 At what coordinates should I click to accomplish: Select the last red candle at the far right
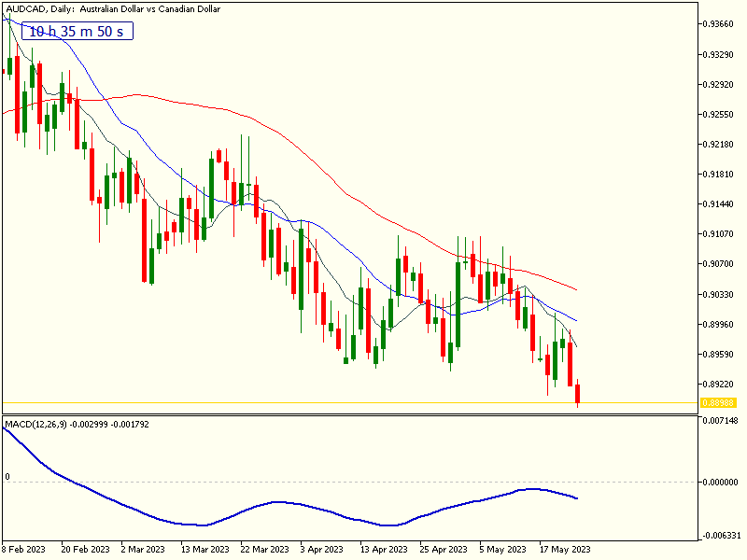point(578,394)
